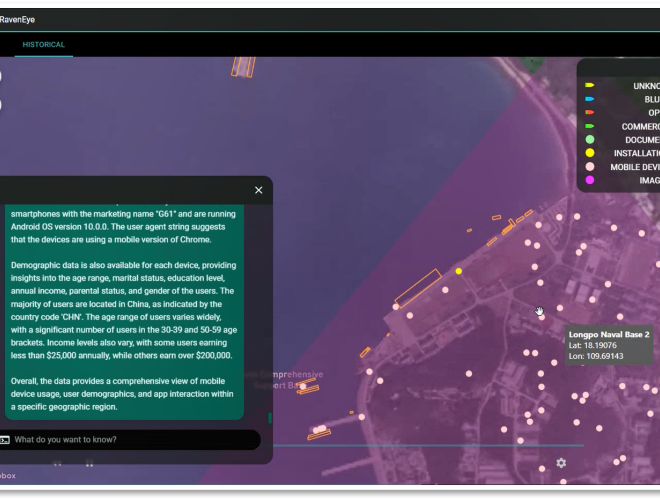Click the green commercial vessel legend icon

tap(590, 127)
